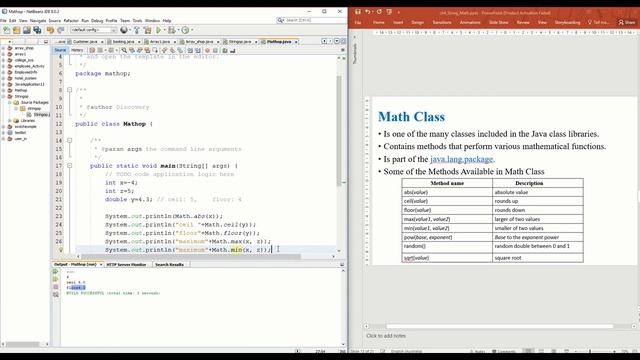Screen dimensions: 640x360
Task: Click PowerPoint Start From Beginning slideshow icon
Action: (x=389, y=12)
